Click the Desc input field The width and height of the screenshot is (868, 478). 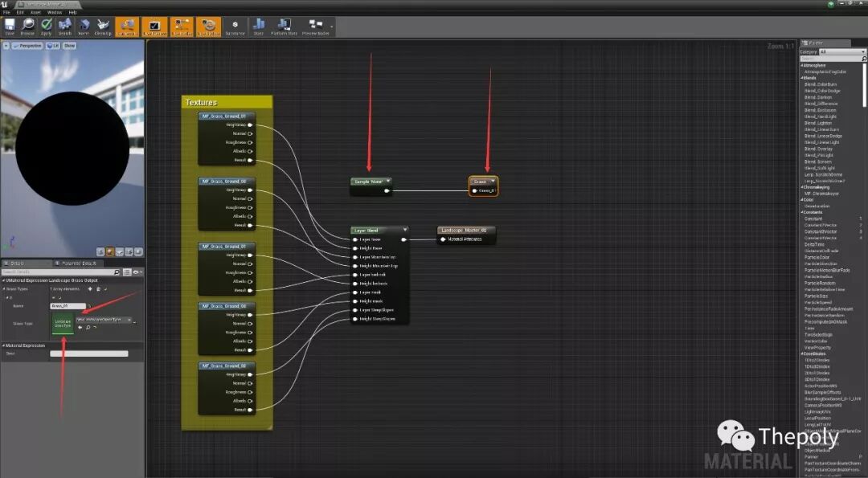89,353
